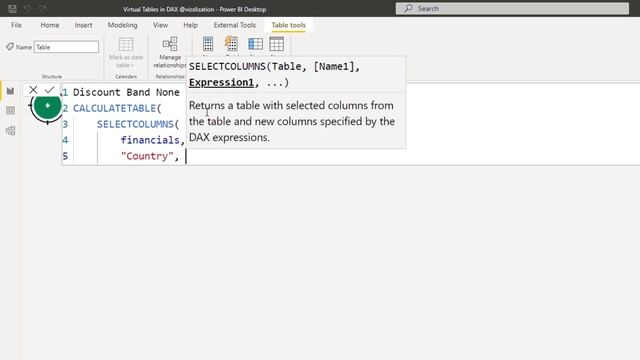Viewport: 640px width, 360px height.
Task: Click the name tag icon beside Name
Action: (10, 47)
